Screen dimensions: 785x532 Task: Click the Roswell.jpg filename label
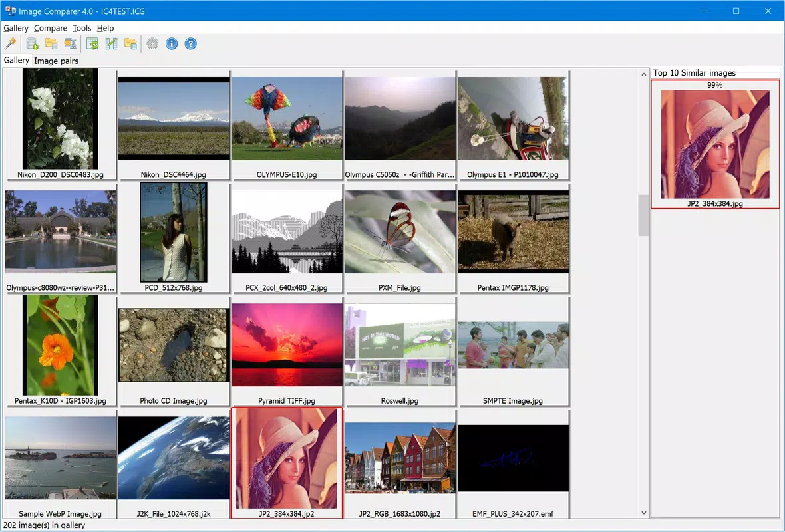(x=400, y=401)
